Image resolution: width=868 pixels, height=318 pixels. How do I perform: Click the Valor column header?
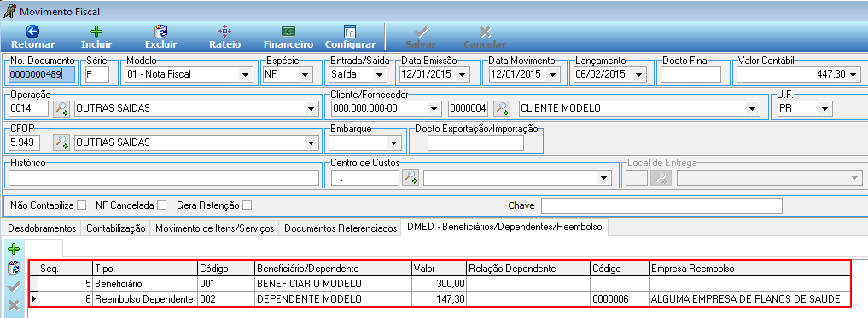coord(439,269)
